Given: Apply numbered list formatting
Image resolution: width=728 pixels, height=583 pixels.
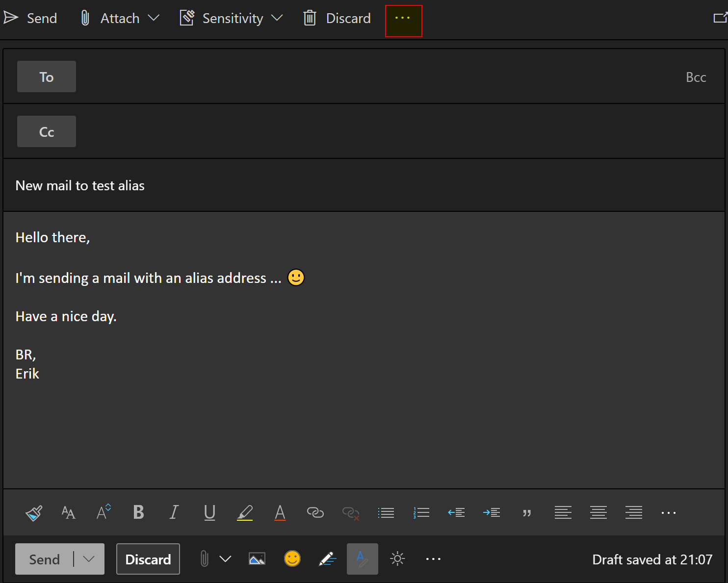Looking at the screenshot, I should click(421, 513).
